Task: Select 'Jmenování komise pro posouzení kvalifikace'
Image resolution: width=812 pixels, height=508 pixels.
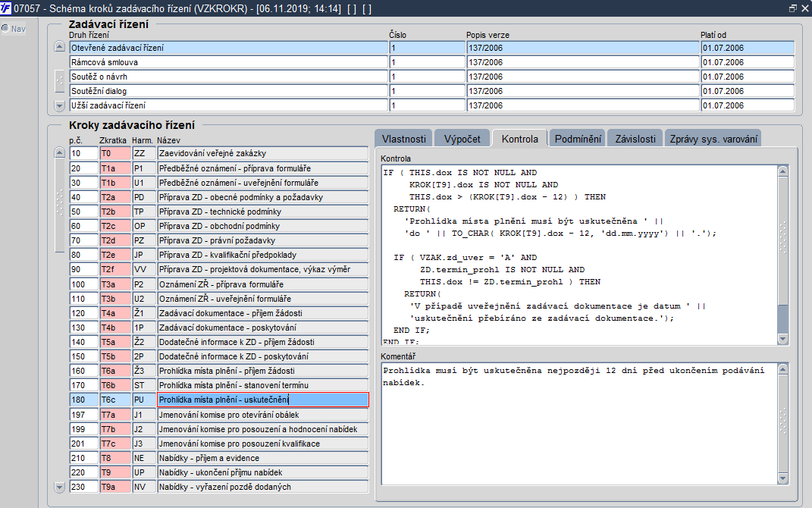Action: (x=263, y=444)
